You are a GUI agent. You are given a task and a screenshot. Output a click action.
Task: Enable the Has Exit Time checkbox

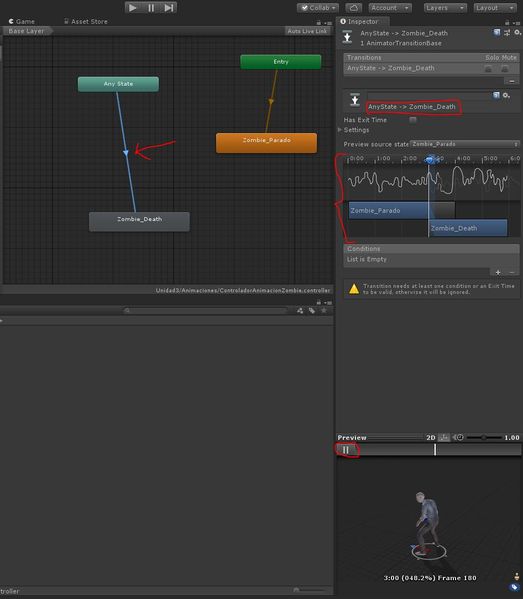point(413,120)
